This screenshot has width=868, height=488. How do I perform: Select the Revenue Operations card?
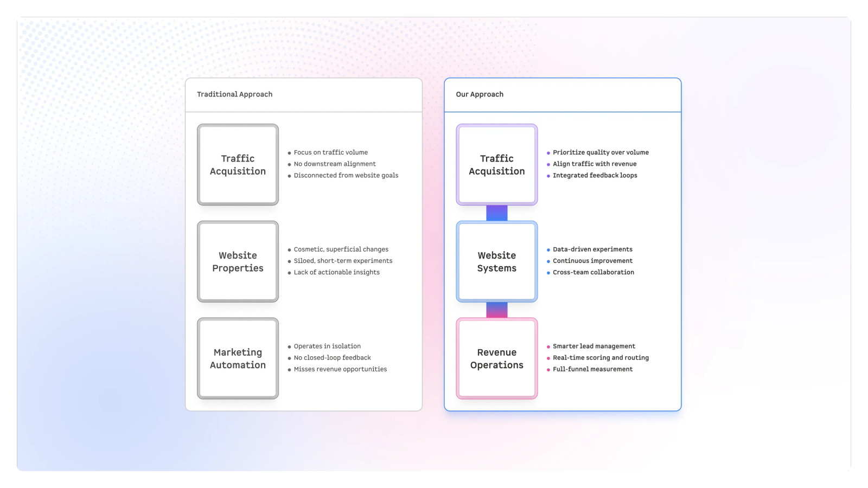click(x=497, y=358)
